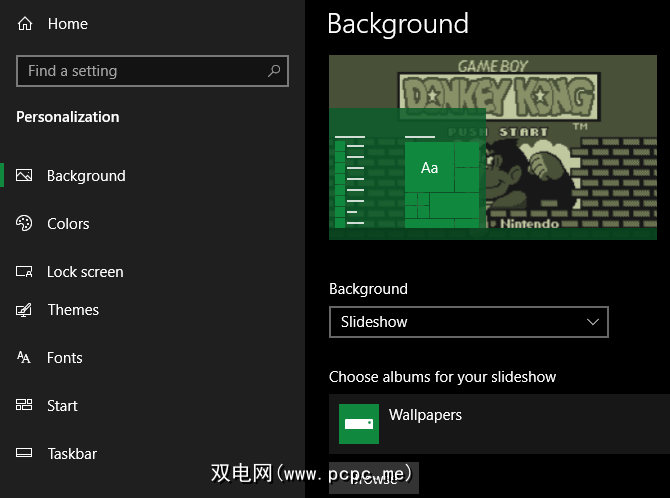Open the Slideshow background dropdown
The height and width of the screenshot is (498, 670).
[x=468, y=322]
